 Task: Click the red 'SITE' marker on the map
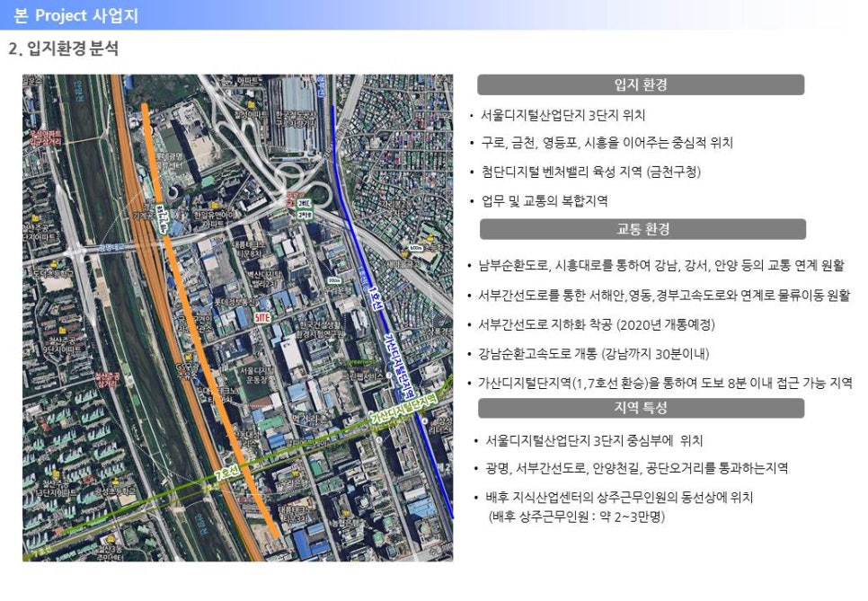[262, 317]
